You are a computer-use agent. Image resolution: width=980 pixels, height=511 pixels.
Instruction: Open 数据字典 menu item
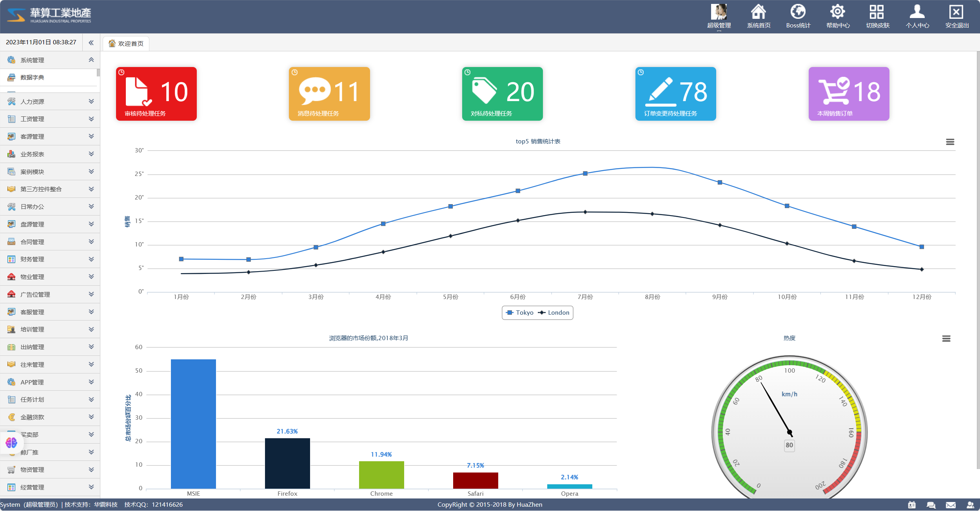click(x=48, y=78)
